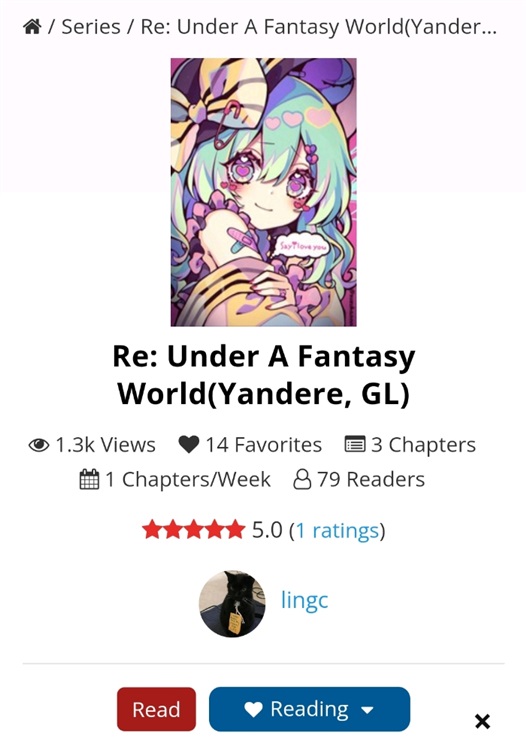
Task: Click the red Read button
Action: pos(156,709)
